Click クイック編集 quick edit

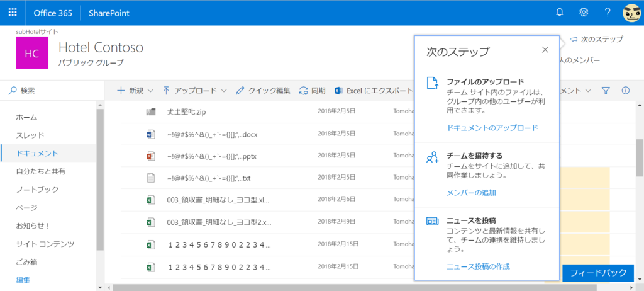264,91
